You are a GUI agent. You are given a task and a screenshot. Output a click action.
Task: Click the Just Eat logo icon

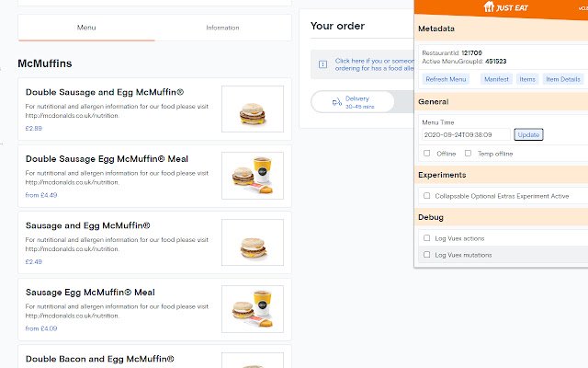489,6
